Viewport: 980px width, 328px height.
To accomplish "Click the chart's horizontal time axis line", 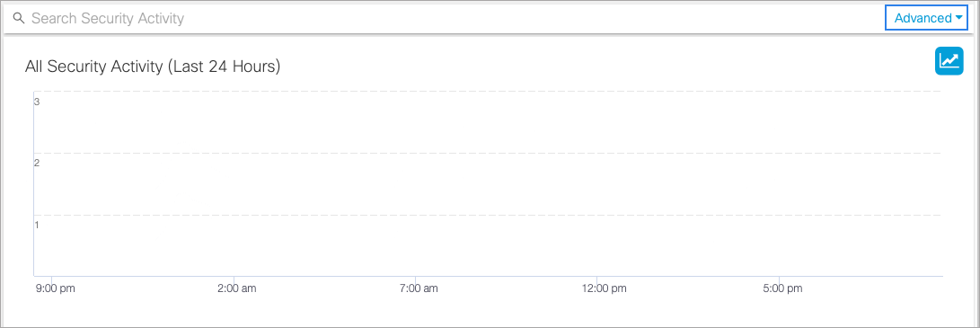I will (488, 276).
